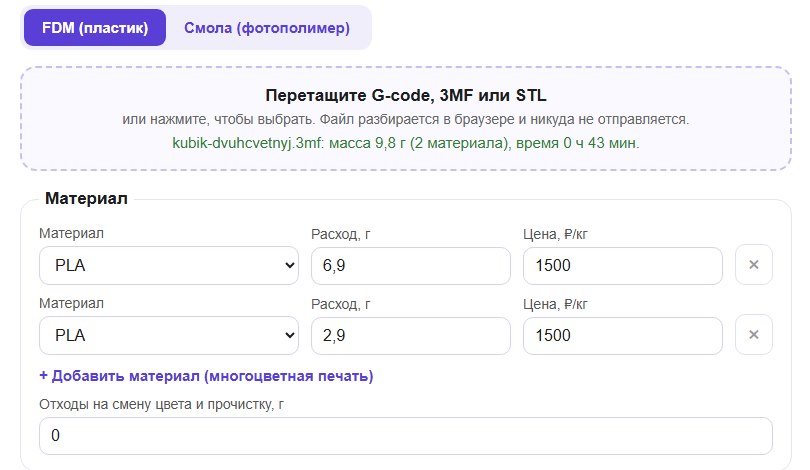Click the Цена field in the 6,9 g row
The height and width of the screenshot is (470, 810).
tap(622, 265)
